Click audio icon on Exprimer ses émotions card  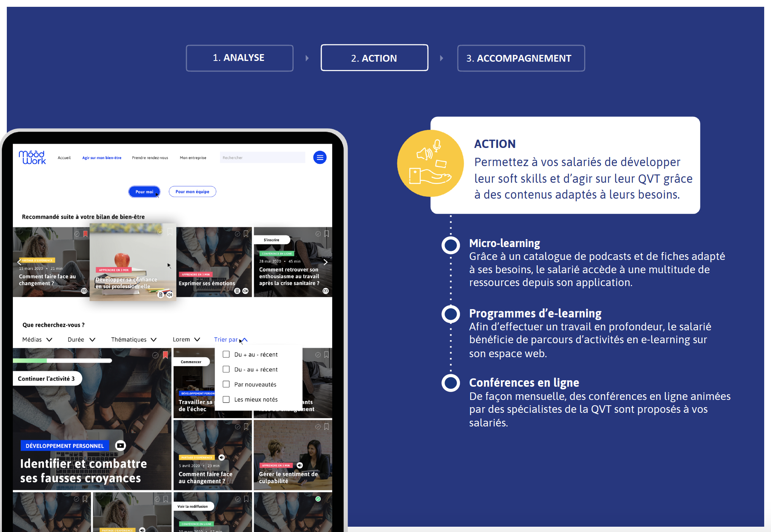pyautogui.click(x=246, y=291)
